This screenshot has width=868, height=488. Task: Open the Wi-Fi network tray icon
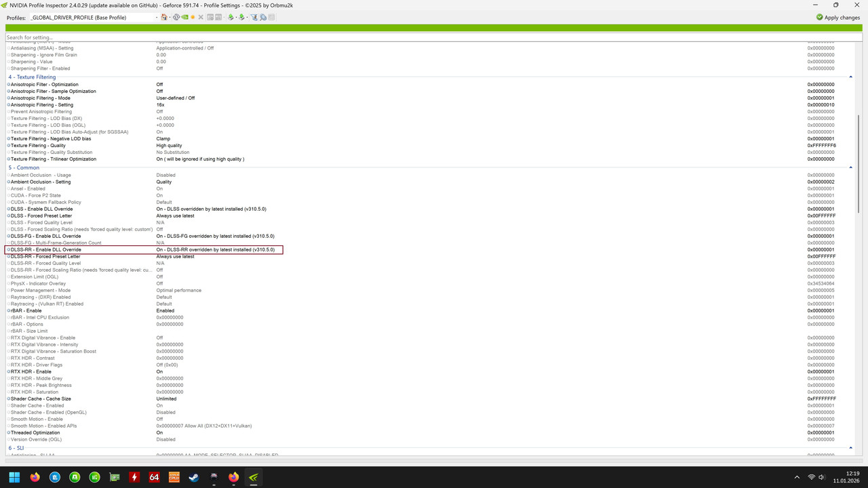tap(811, 477)
